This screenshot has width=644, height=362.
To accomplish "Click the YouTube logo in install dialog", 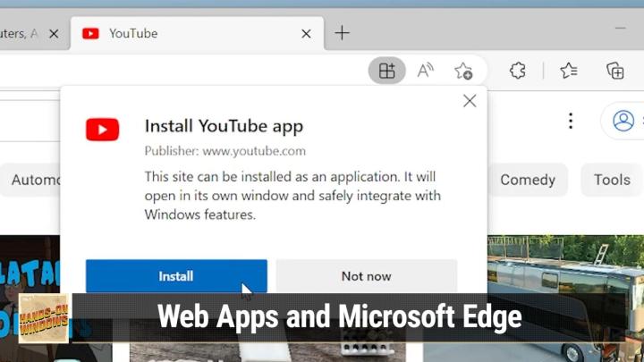I will coord(102,130).
